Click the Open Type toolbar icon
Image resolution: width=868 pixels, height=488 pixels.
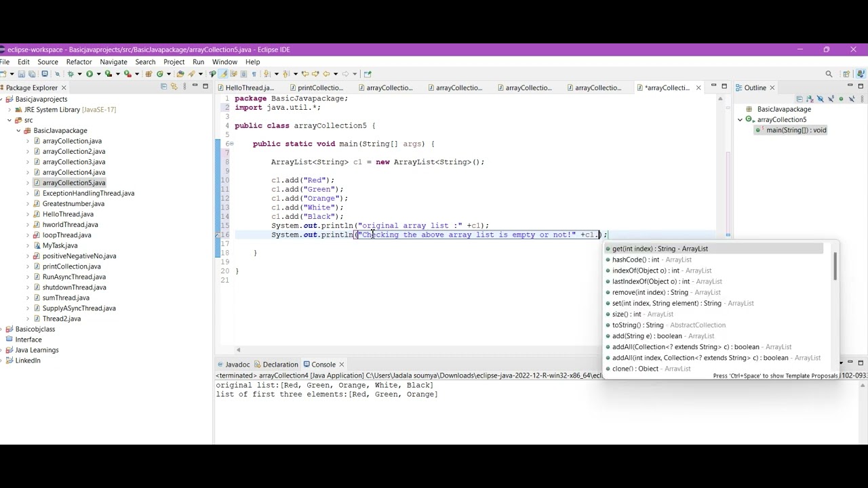click(x=180, y=74)
